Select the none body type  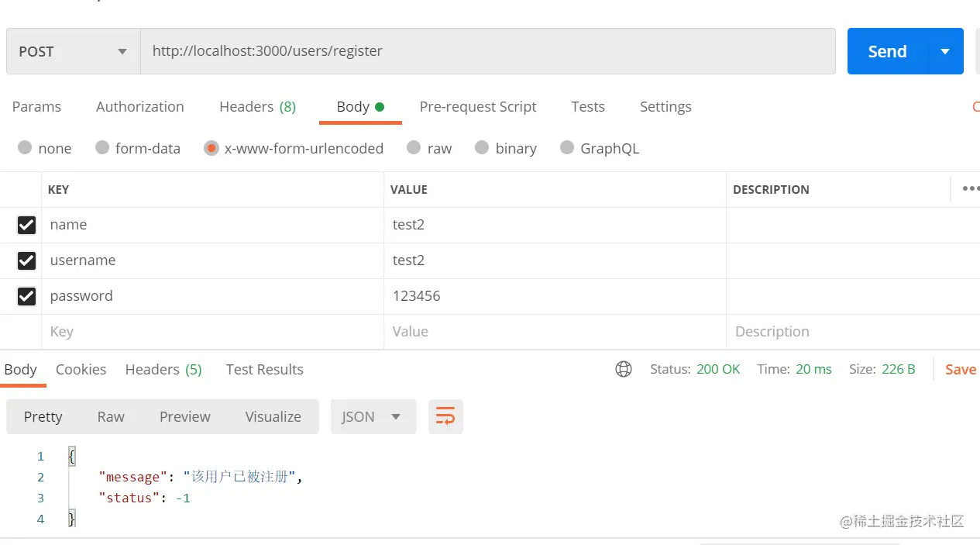[x=44, y=148]
